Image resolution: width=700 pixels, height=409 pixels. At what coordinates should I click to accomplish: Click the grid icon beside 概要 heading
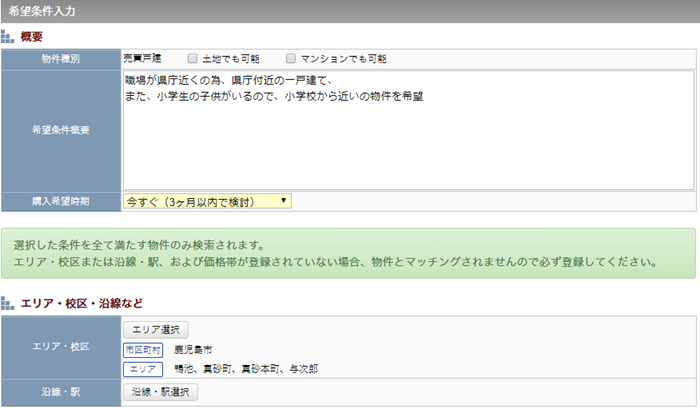[8, 36]
